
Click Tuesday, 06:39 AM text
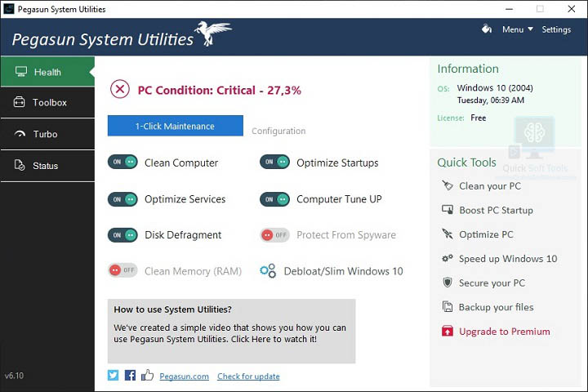(x=491, y=100)
